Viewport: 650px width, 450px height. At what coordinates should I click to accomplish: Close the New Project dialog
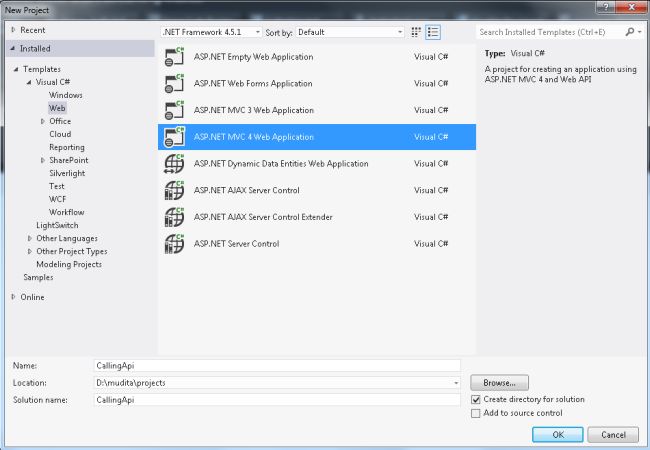631,7
